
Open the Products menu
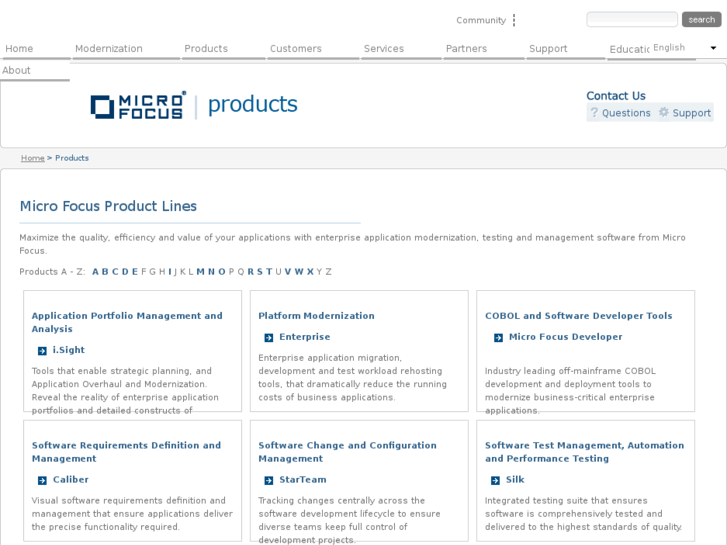click(206, 48)
